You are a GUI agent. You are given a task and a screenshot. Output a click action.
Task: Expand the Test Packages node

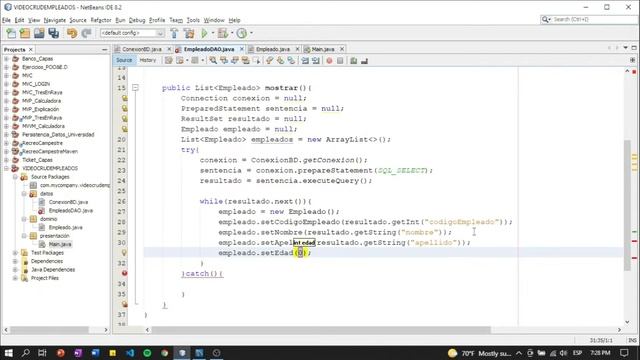15,253
